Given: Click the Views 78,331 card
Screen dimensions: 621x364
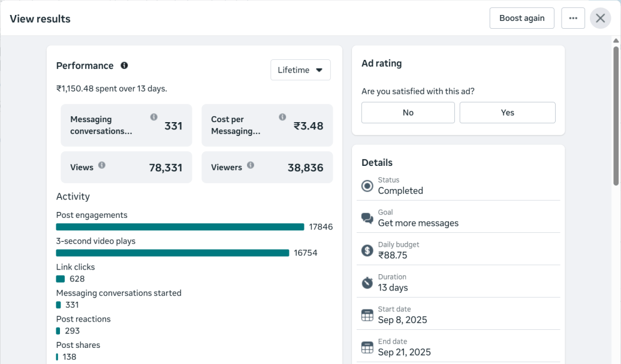Looking at the screenshot, I should 126,168.
